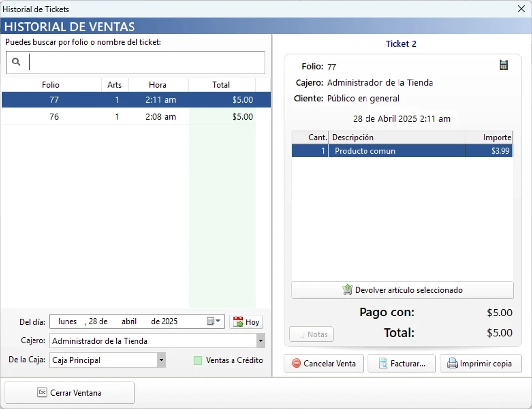Open the Cajero dropdown
532x409 pixels.
click(x=260, y=341)
